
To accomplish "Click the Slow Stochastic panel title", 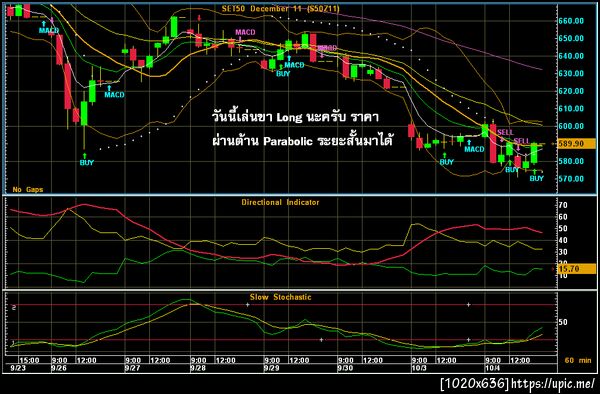I will pyautogui.click(x=280, y=297).
